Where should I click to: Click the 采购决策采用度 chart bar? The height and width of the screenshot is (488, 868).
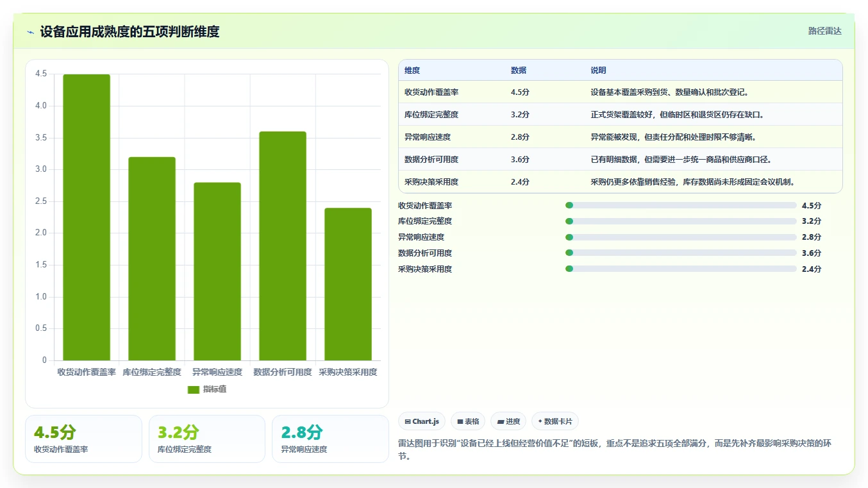pos(348,284)
